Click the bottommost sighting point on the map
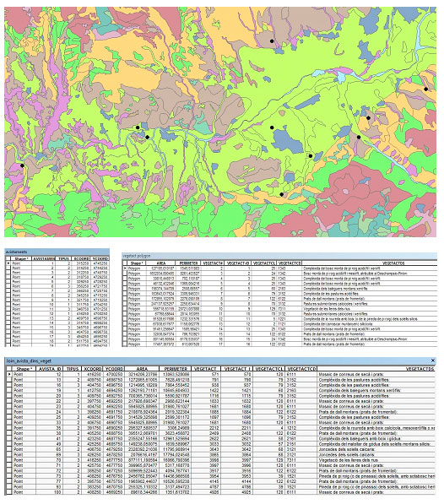The height and width of the screenshot is (504, 444). click(281, 194)
